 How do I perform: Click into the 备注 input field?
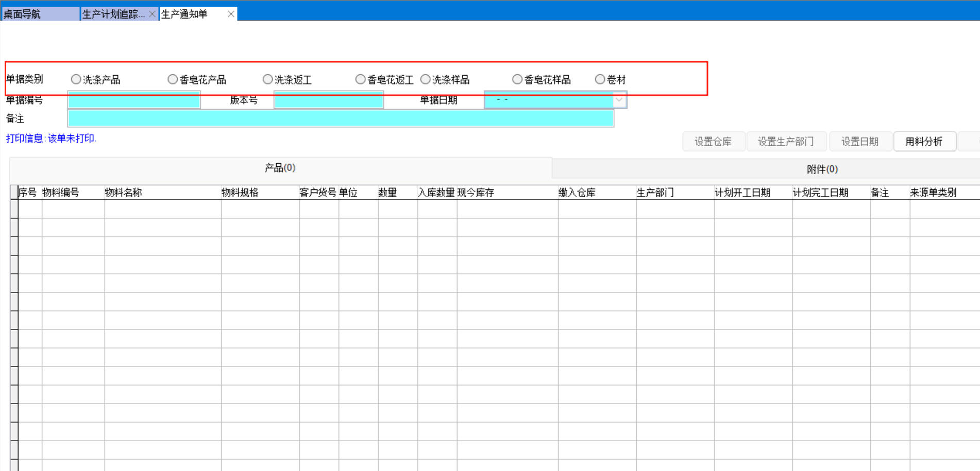(340, 118)
